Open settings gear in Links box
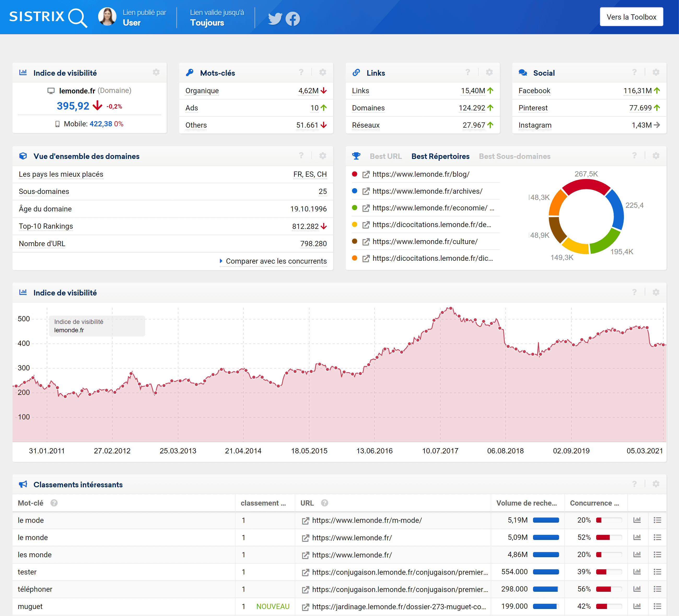The width and height of the screenshot is (679, 616). (x=489, y=72)
